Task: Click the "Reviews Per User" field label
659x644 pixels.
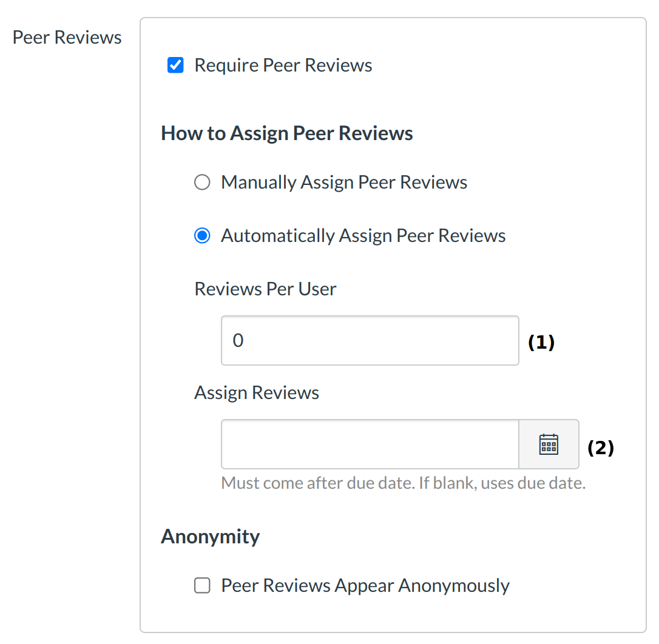Action: tap(265, 289)
